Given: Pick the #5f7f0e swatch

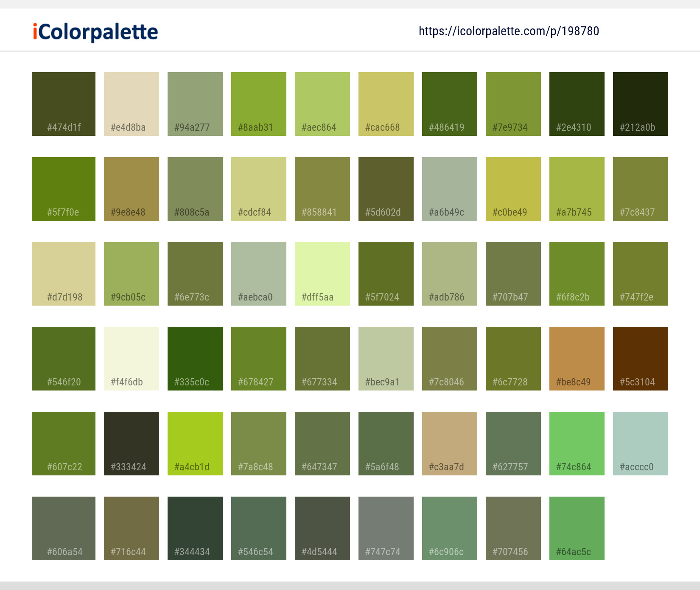Looking at the screenshot, I should (x=64, y=189).
